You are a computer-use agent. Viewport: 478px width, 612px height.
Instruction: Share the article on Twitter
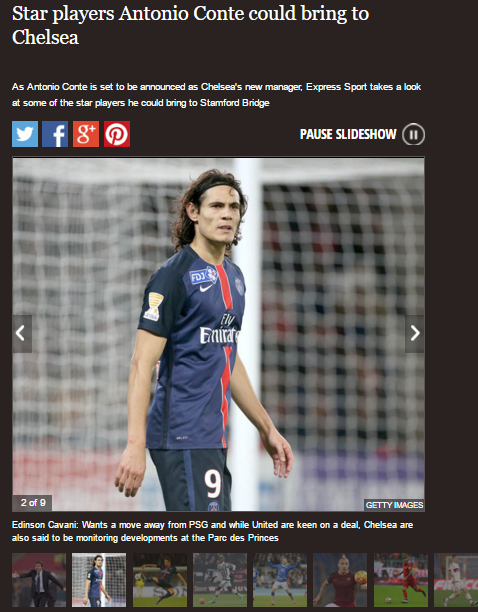tap(25, 134)
